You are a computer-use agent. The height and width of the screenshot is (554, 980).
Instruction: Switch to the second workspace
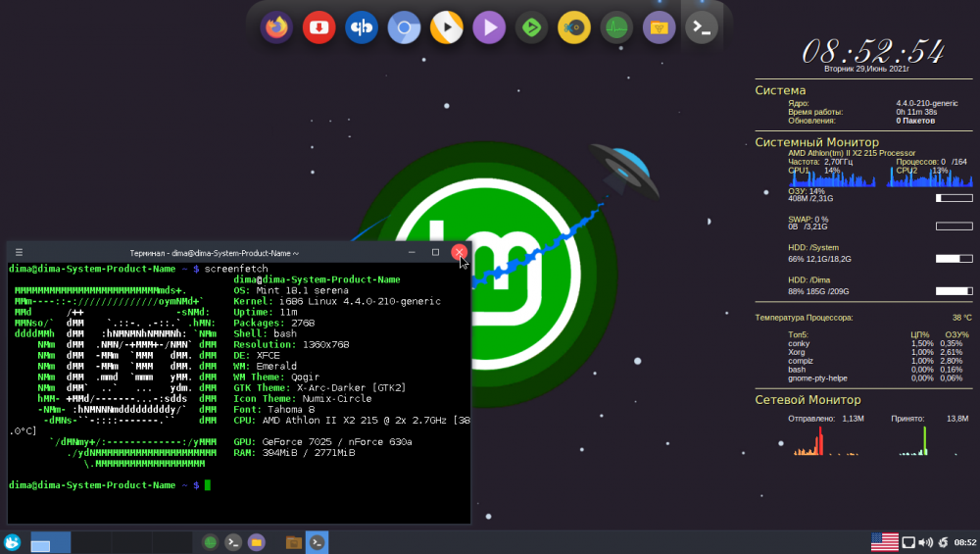point(92,542)
